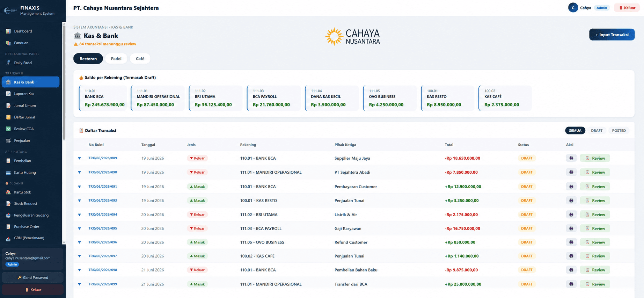Select the BANK BCA balance card
644x298 pixels.
click(103, 98)
